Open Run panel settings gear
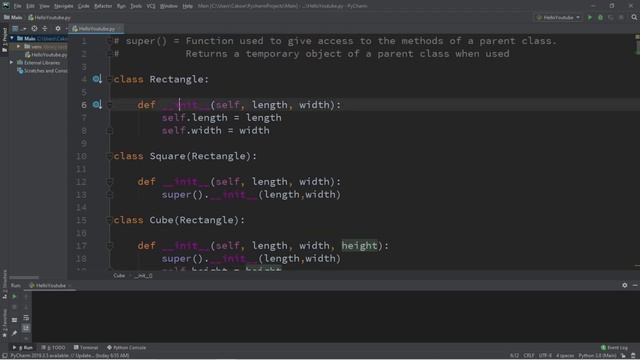640x360 pixels. click(624, 285)
